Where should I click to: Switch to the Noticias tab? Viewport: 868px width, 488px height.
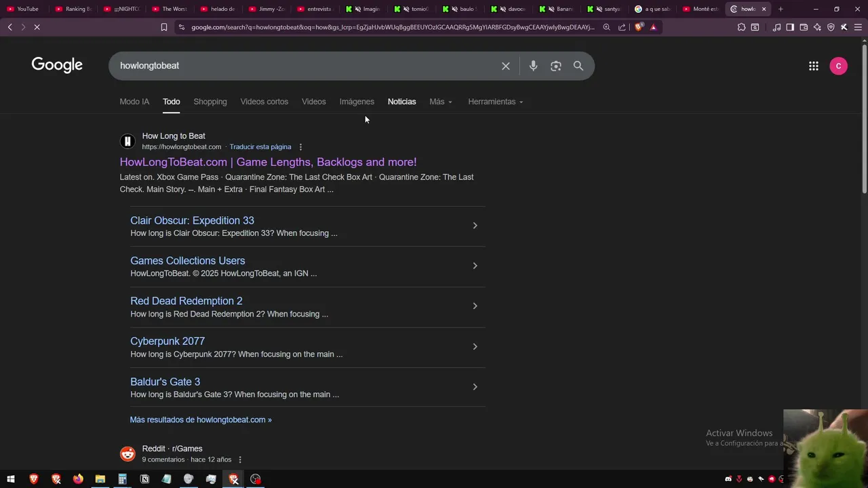pyautogui.click(x=401, y=102)
